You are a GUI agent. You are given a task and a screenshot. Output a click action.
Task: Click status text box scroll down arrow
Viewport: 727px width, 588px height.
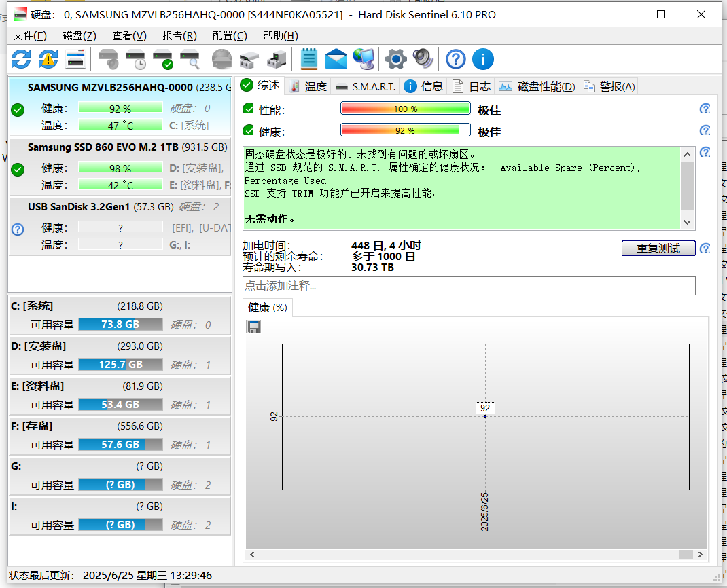point(687,223)
